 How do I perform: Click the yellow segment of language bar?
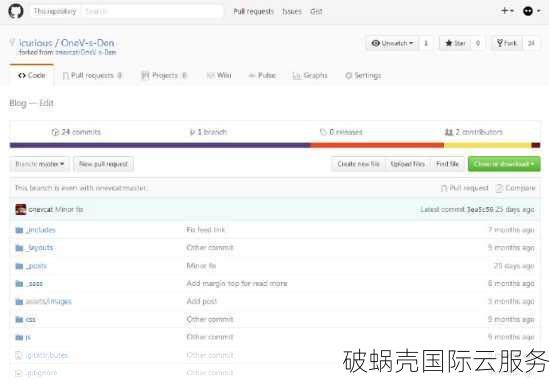(x=487, y=145)
